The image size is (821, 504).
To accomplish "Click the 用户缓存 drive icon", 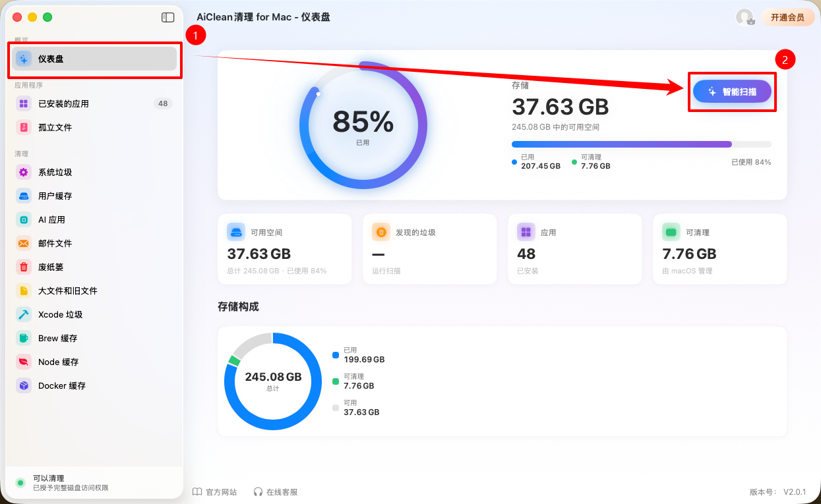I will point(24,196).
